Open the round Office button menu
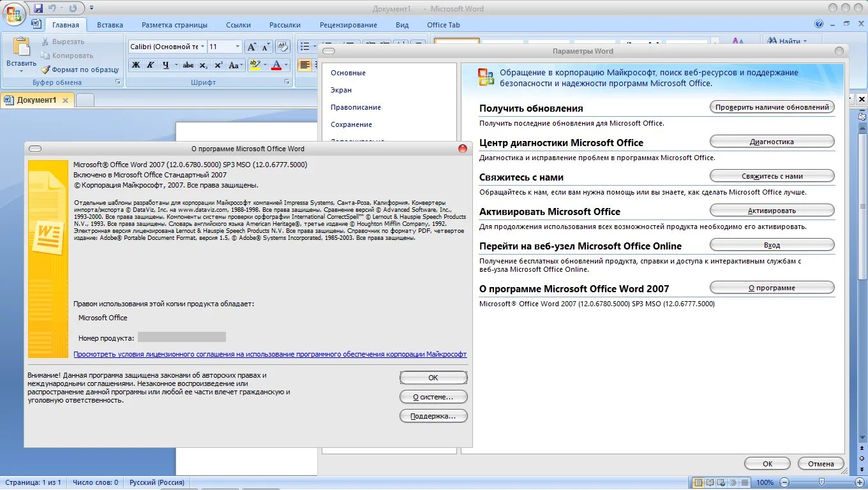 click(x=14, y=13)
